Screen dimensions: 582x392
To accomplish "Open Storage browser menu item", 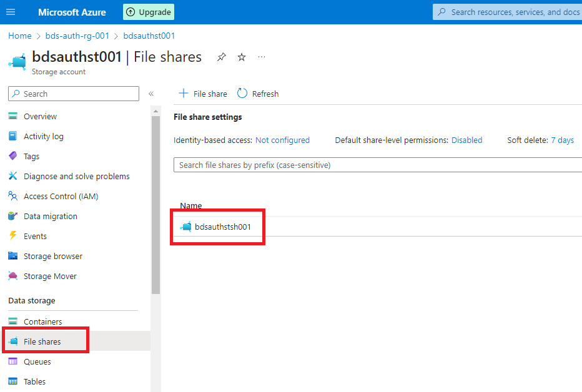I will pyautogui.click(x=53, y=257).
